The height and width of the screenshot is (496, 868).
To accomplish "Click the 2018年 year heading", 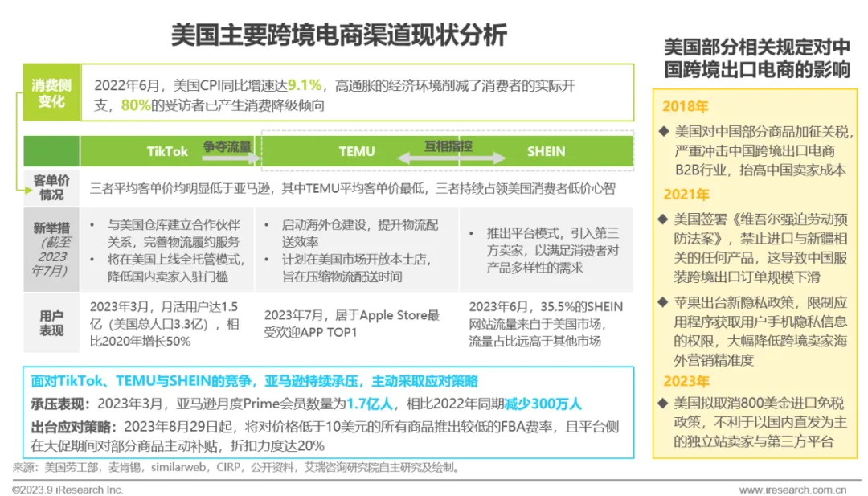I will pos(685,106).
